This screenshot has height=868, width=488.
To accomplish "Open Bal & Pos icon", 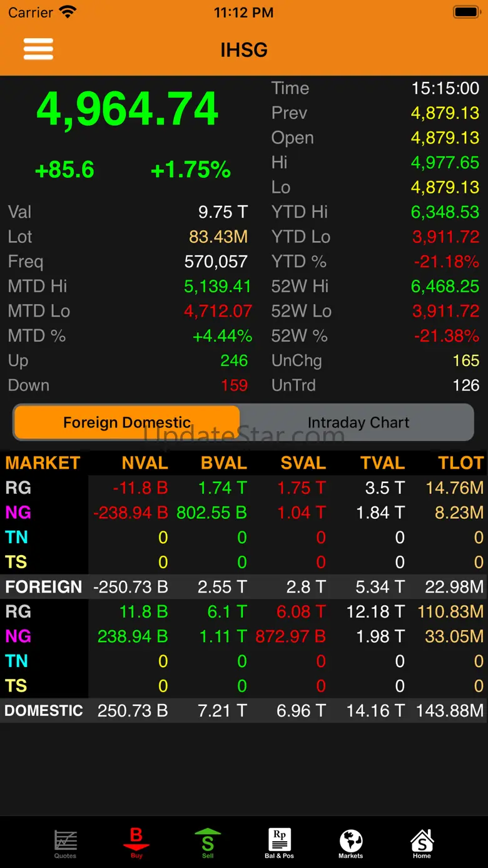I will (x=279, y=842).
